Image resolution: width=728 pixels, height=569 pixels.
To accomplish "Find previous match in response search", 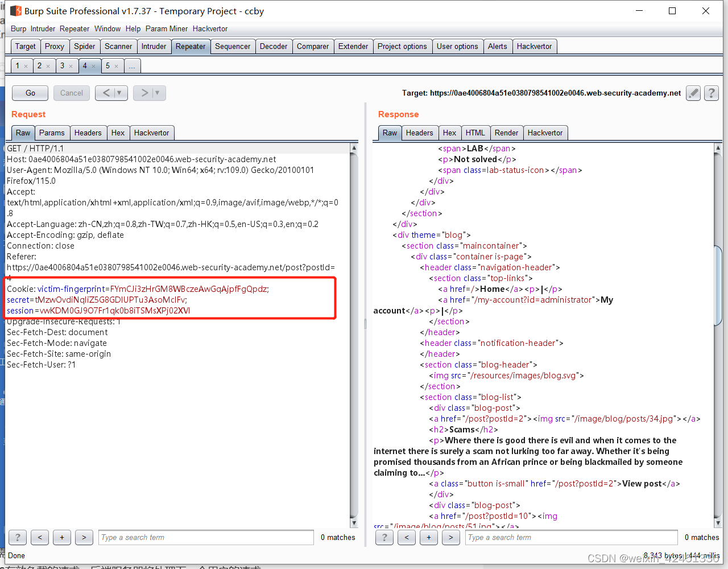I will click(x=407, y=537).
